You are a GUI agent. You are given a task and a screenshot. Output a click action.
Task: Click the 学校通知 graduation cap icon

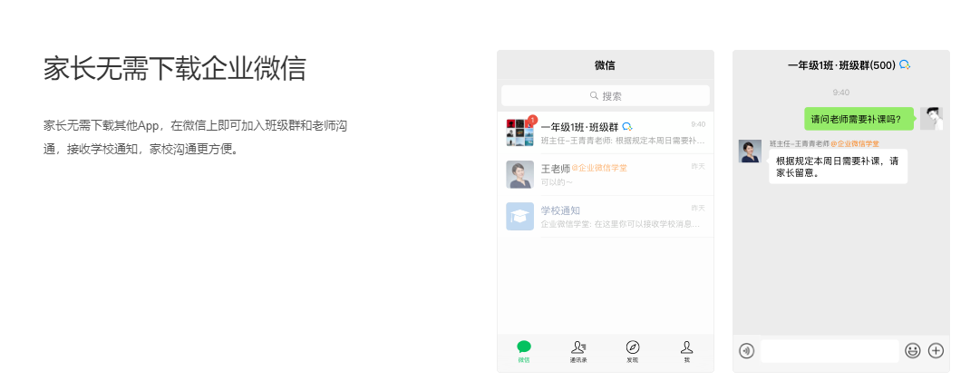coord(519,216)
